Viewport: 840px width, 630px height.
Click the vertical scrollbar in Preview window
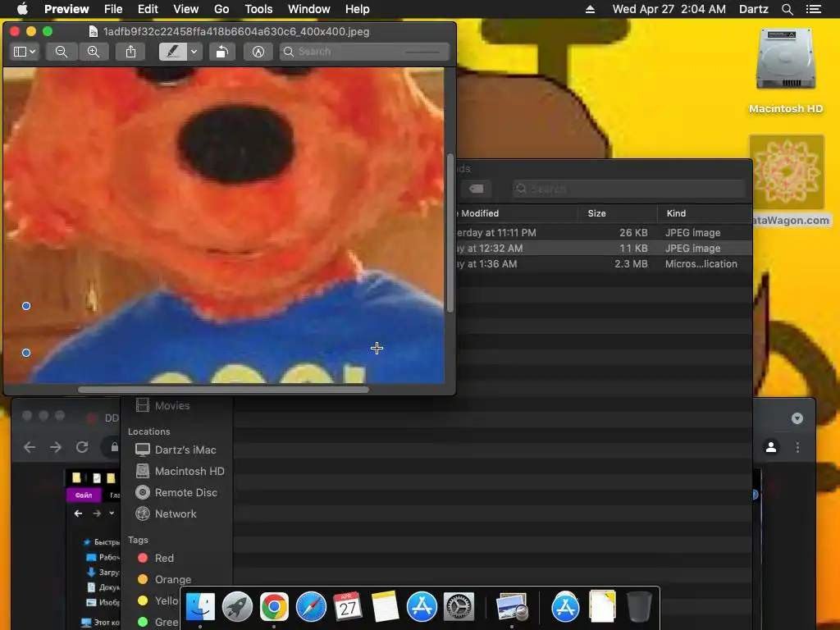[x=450, y=233]
